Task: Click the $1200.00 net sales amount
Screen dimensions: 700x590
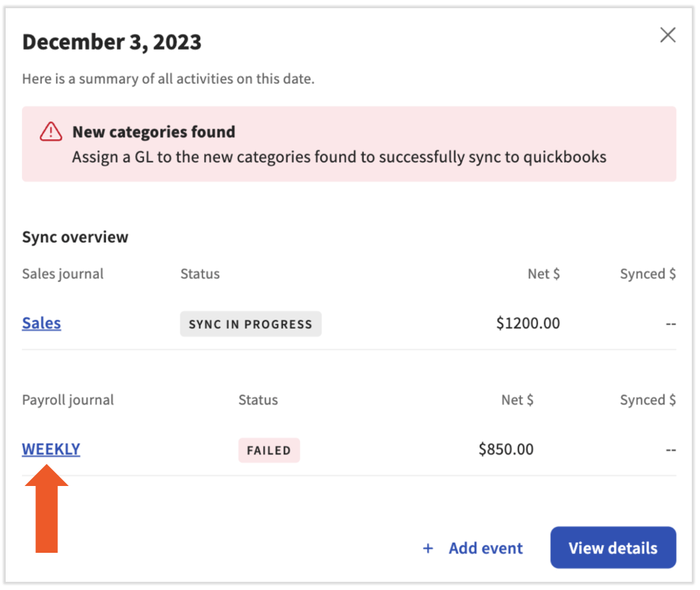Action: point(528,323)
